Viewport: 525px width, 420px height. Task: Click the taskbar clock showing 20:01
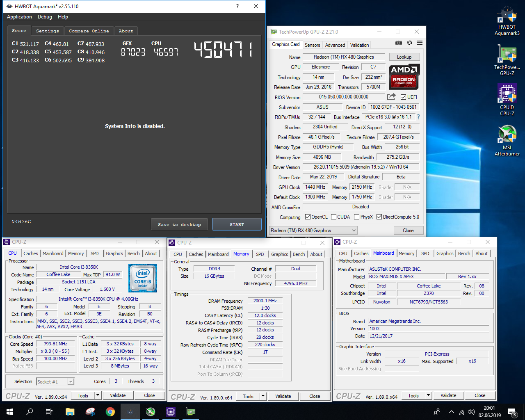(x=489, y=412)
